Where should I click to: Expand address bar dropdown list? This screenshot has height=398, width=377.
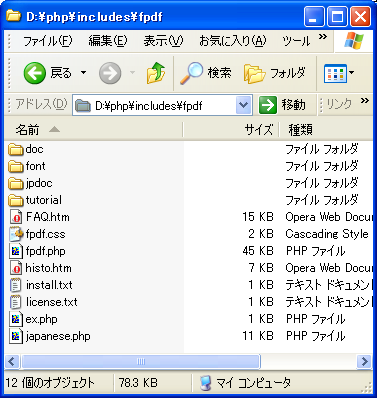[244, 105]
